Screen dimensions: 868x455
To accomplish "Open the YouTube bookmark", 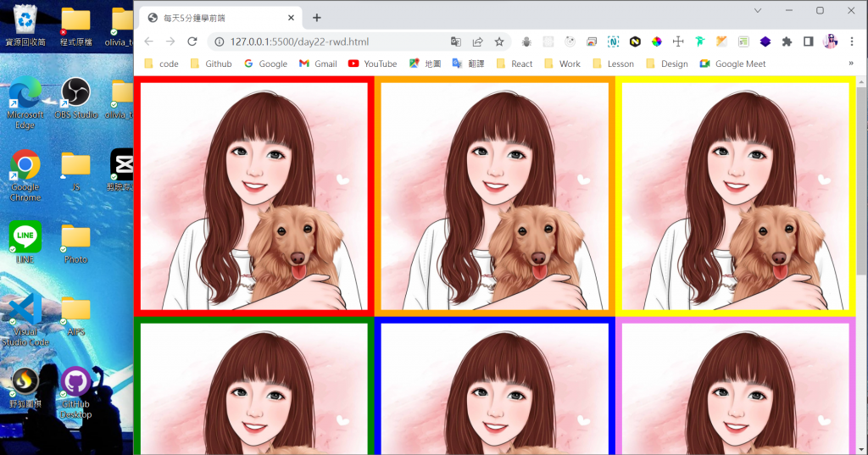I will click(373, 64).
